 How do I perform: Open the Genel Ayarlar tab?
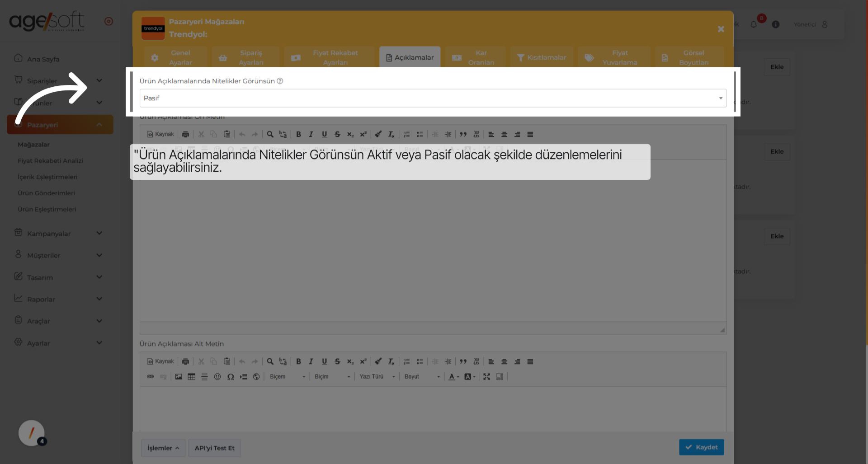pyautogui.click(x=175, y=57)
